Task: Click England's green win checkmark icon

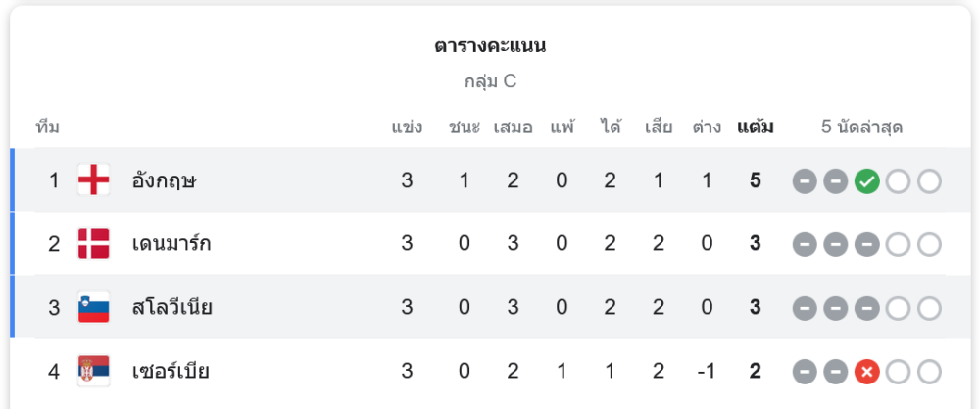Action: point(866,181)
